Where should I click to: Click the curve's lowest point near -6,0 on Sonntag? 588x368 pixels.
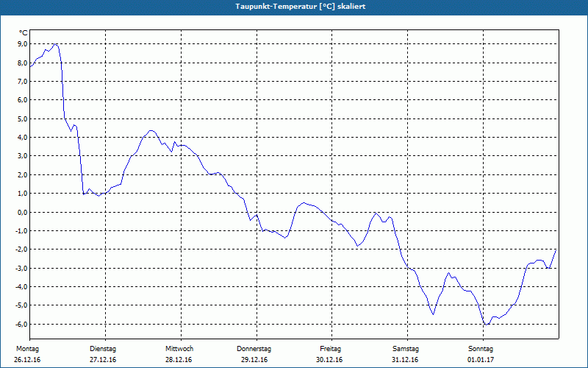[x=487, y=324]
